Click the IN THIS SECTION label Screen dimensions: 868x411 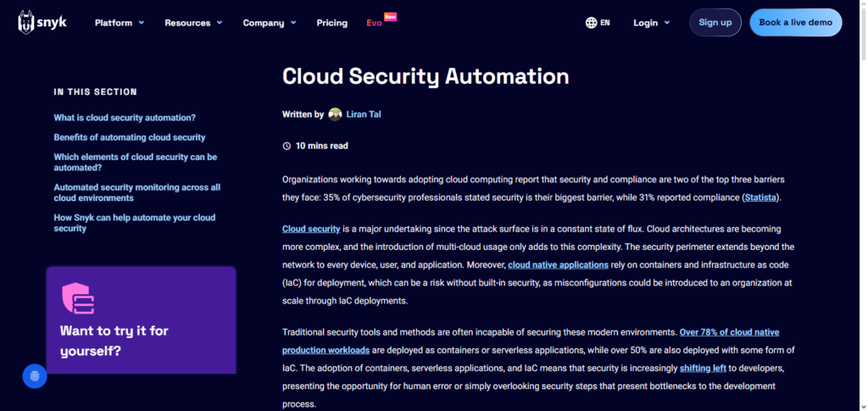95,92
